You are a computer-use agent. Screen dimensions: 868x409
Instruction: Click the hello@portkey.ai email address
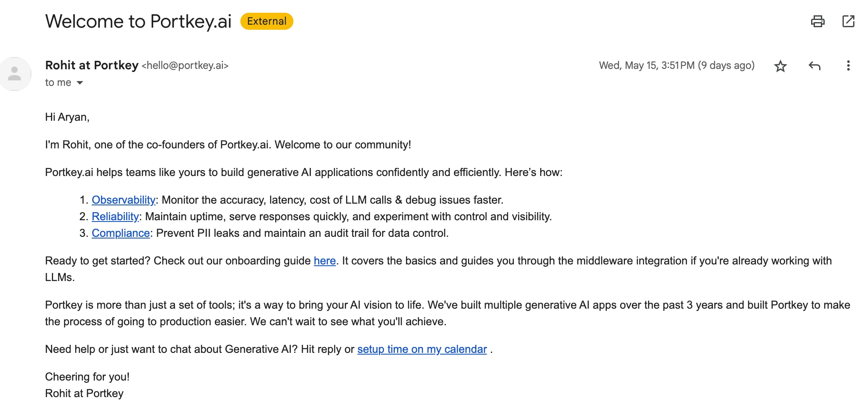pos(185,65)
